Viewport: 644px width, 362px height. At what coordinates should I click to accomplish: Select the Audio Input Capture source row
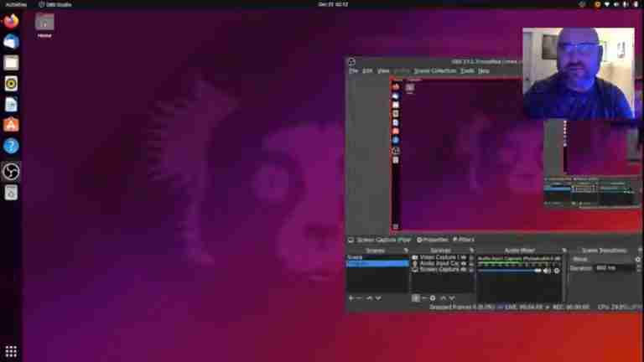click(443, 263)
